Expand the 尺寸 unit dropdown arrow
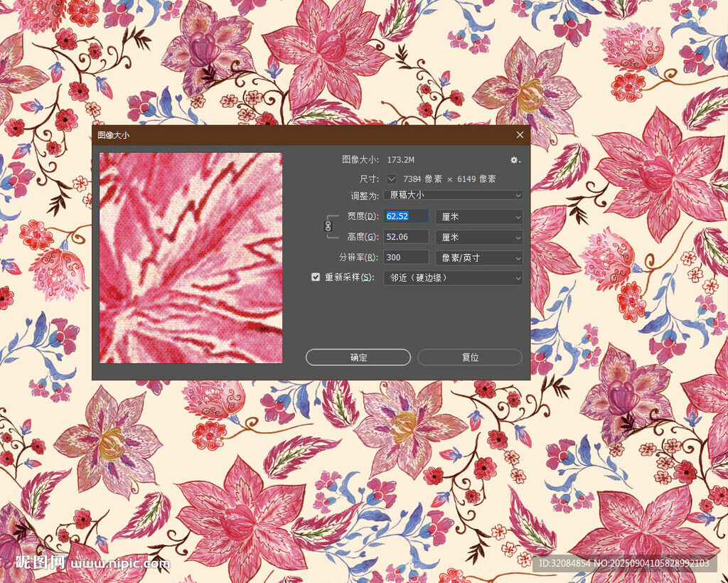 (392, 178)
